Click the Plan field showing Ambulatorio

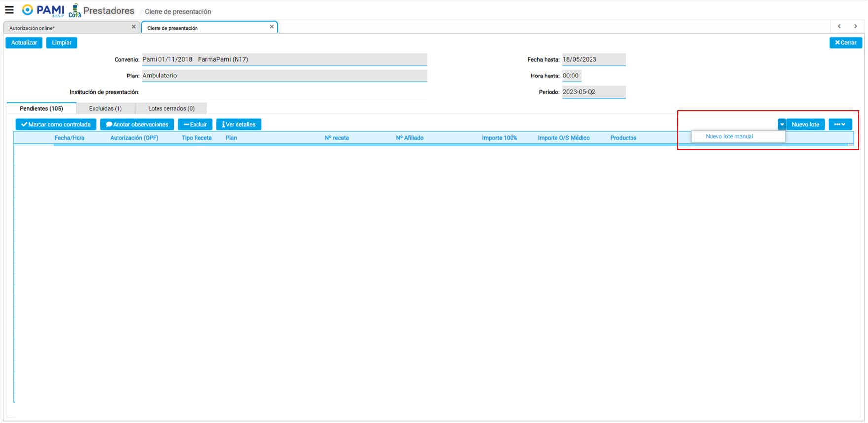(284, 76)
